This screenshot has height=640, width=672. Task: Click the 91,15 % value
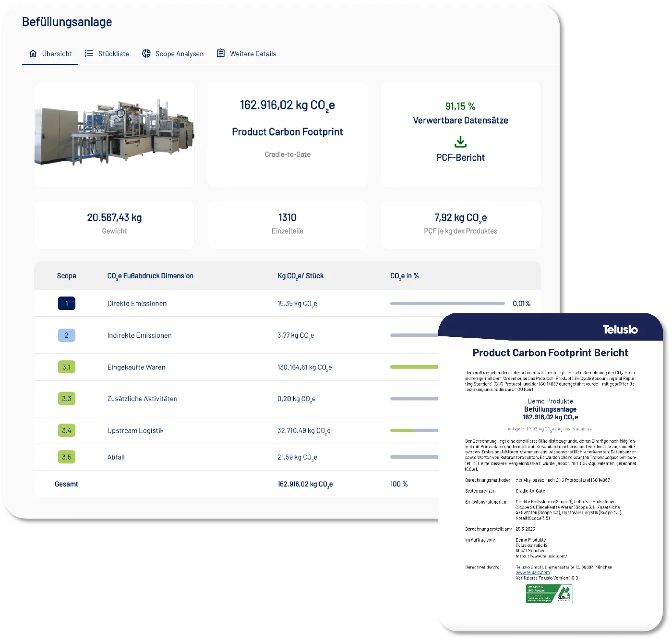point(460,106)
